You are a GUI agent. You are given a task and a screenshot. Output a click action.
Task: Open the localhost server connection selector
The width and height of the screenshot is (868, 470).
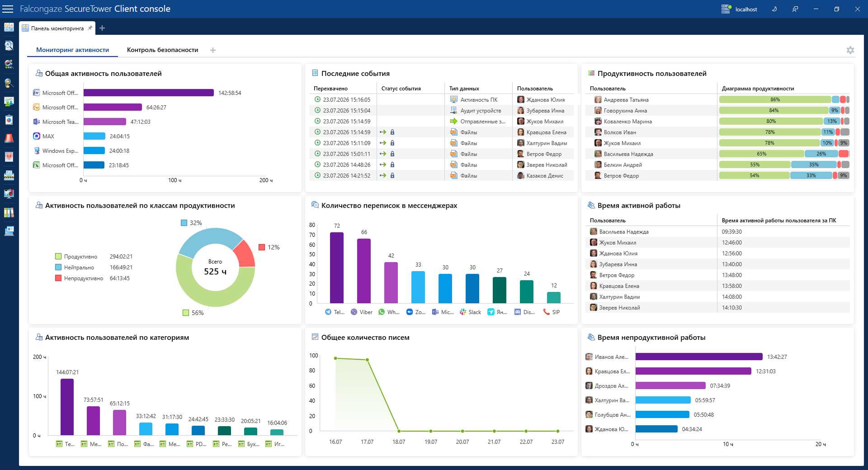[x=740, y=9]
